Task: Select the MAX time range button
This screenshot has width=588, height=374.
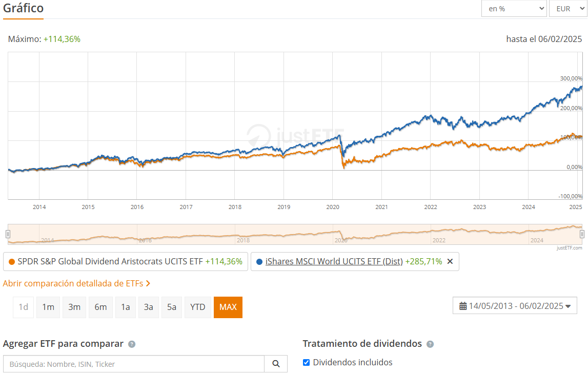Action: click(228, 307)
